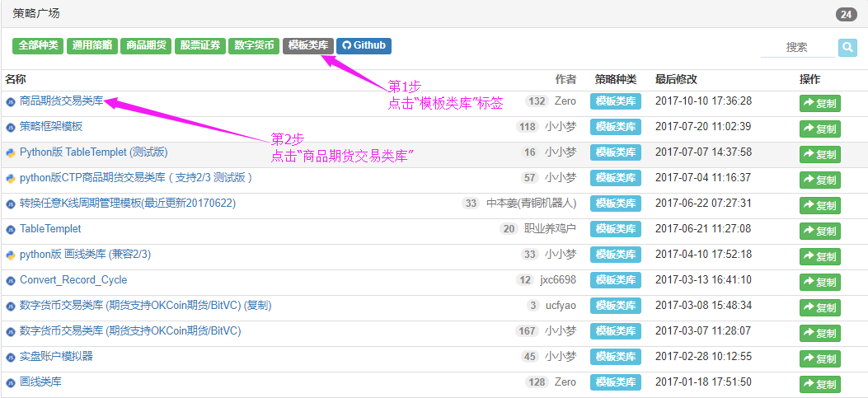Open the 策略框架模板 strategy link
The width and height of the screenshot is (868, 398).
click(51, 127)
